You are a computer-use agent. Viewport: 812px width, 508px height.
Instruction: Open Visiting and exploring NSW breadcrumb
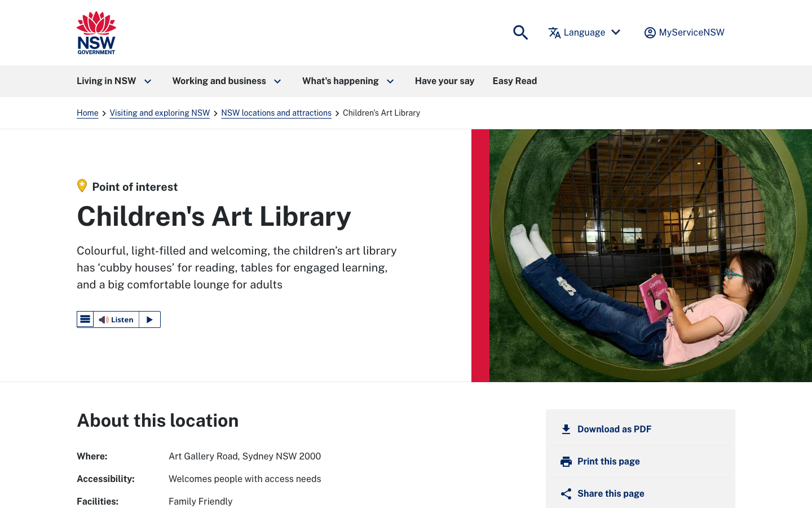pos(160,113)
